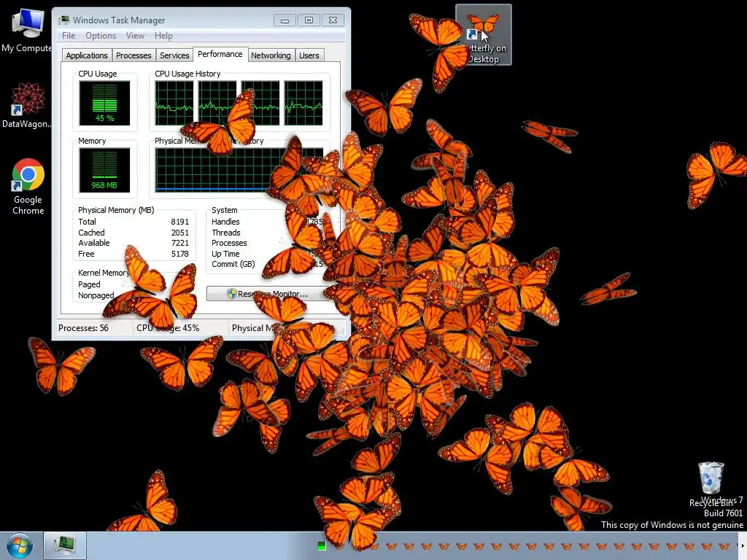
Task: Click the green CPU meter tray icon
Action: click(x=322, y=545)
